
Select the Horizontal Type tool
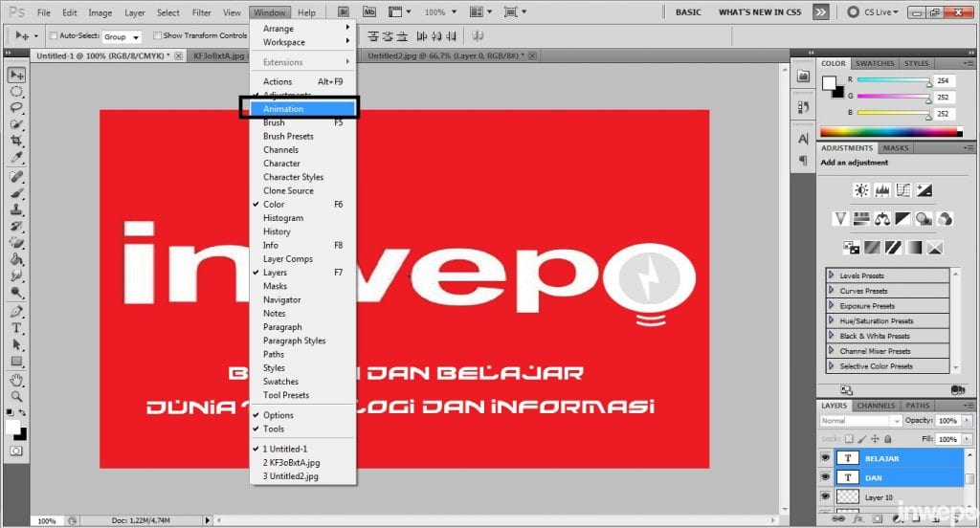click(17, 328)
